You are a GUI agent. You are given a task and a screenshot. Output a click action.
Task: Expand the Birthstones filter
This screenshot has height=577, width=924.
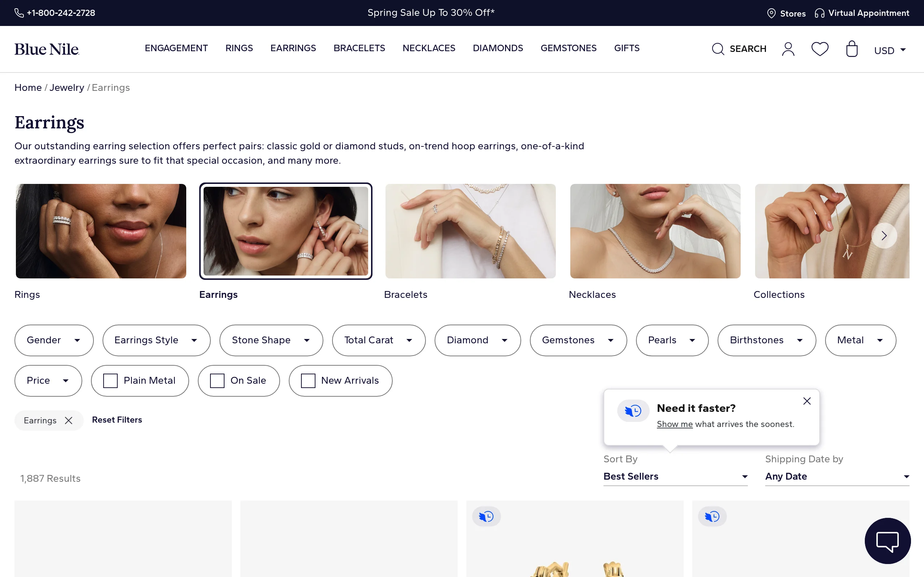click(766, 340)
